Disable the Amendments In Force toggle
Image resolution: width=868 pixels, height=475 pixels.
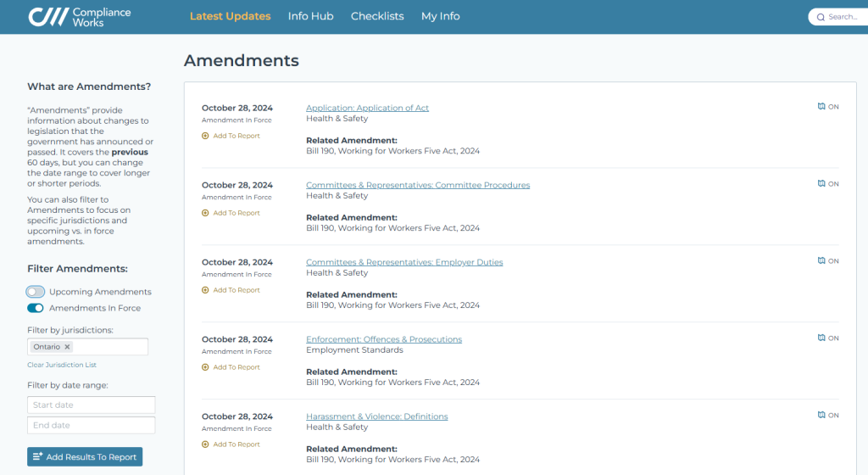pos(36,308)
